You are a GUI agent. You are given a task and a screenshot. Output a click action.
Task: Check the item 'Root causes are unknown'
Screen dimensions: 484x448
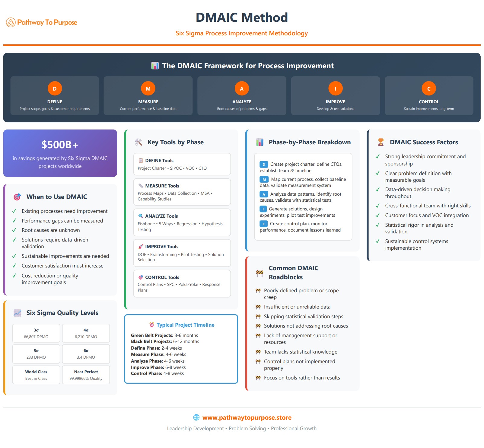pos(50,230)
